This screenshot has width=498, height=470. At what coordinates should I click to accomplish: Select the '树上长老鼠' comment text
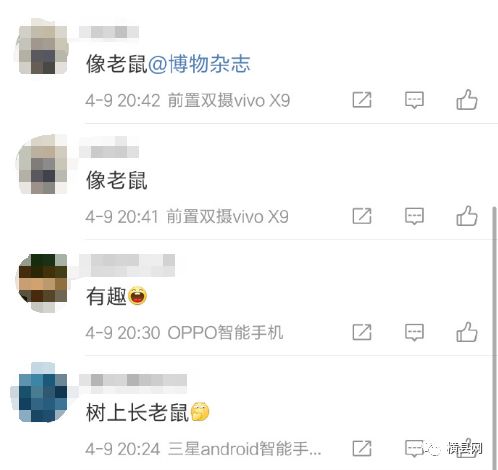(137, 412)
